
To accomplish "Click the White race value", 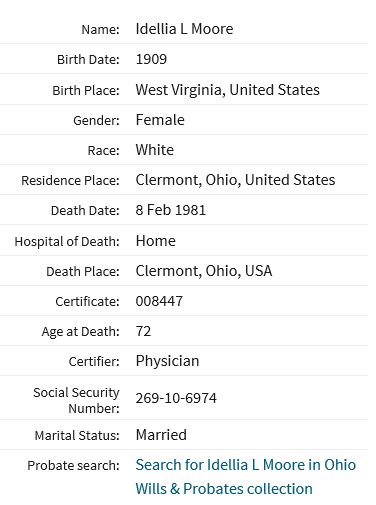I will click(155, 150).
